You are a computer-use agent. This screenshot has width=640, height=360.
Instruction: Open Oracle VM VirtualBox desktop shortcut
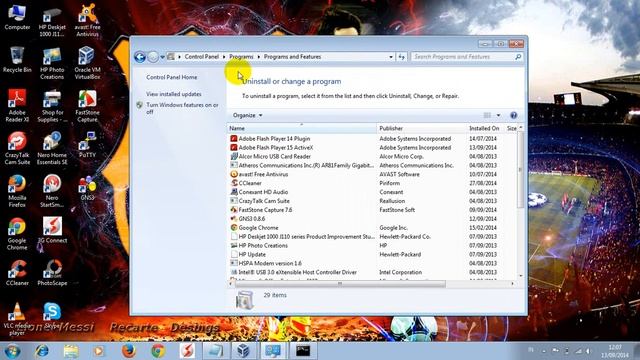click(87, 63)
